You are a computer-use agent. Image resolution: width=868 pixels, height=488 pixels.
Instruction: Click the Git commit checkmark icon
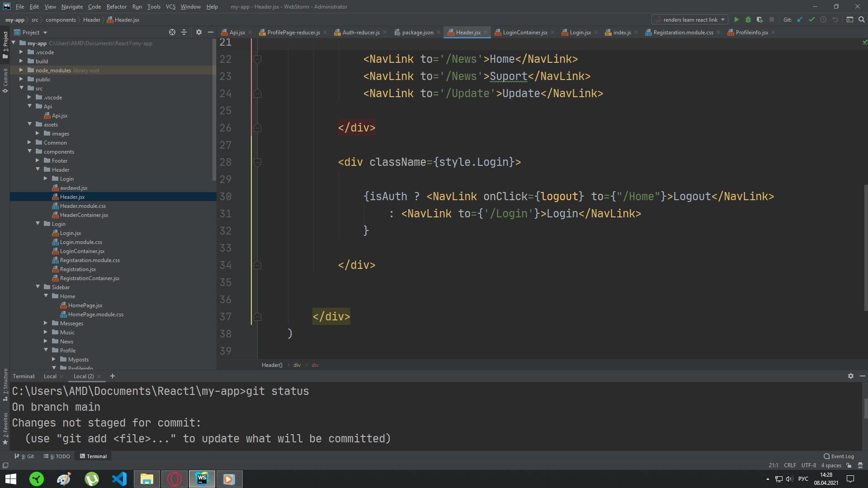[x=811, y=19]
